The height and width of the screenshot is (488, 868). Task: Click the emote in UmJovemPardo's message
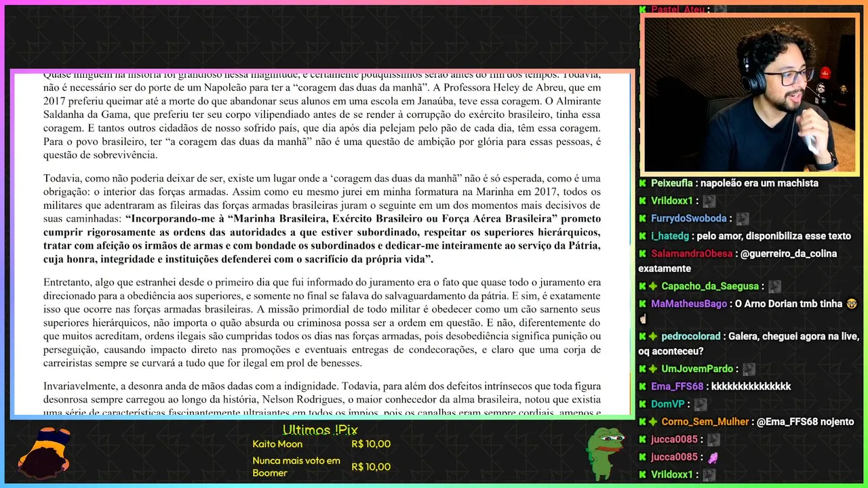[749, 369]
